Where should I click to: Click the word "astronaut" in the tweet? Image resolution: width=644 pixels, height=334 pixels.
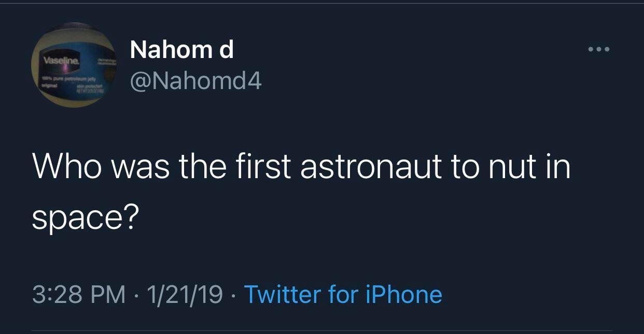[x=371, y=168]
